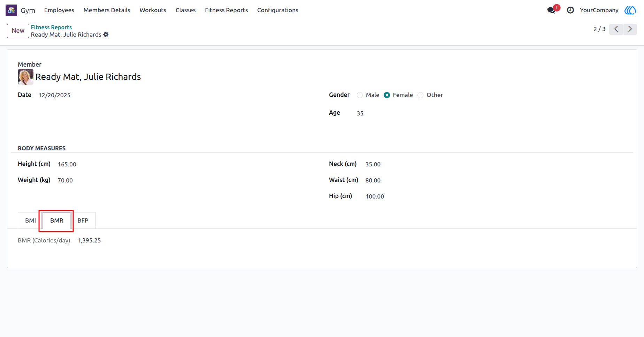Viewport: 644px width, 337px height.
Task: Edit the Neck value 35.00
Action: [373, 164]
